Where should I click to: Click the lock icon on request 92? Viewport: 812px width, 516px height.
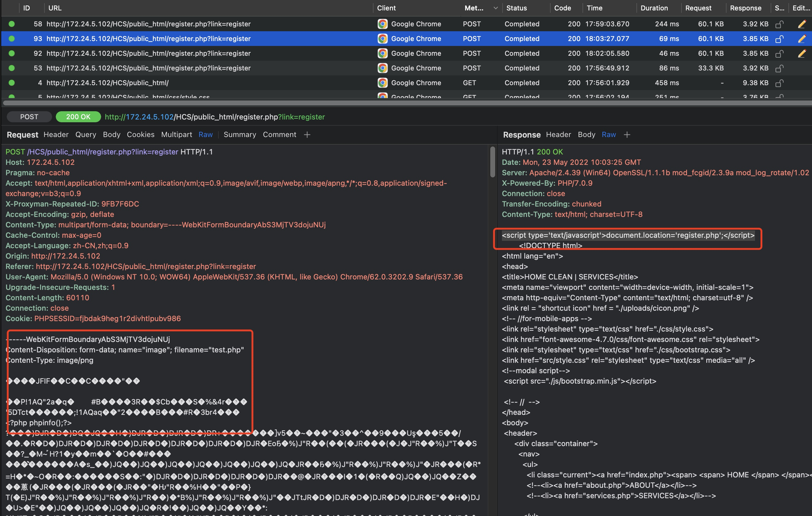click(779, 54)
